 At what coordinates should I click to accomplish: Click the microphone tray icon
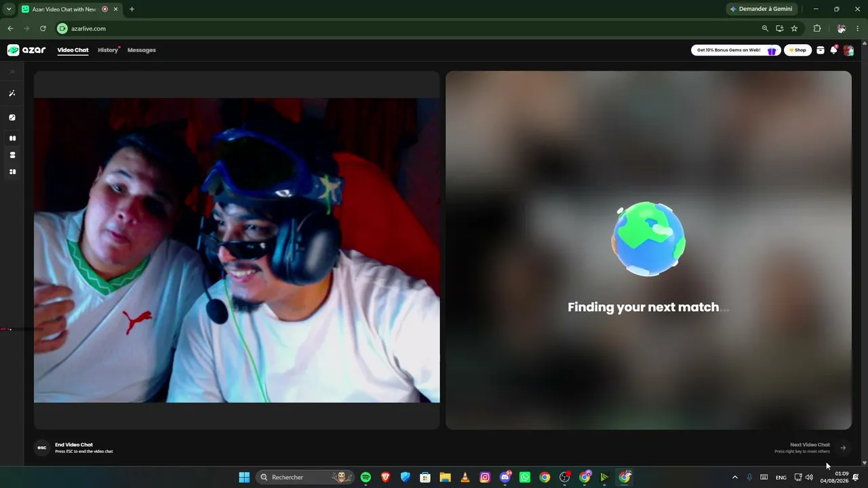pyautogui.click(x=749, y=477)
